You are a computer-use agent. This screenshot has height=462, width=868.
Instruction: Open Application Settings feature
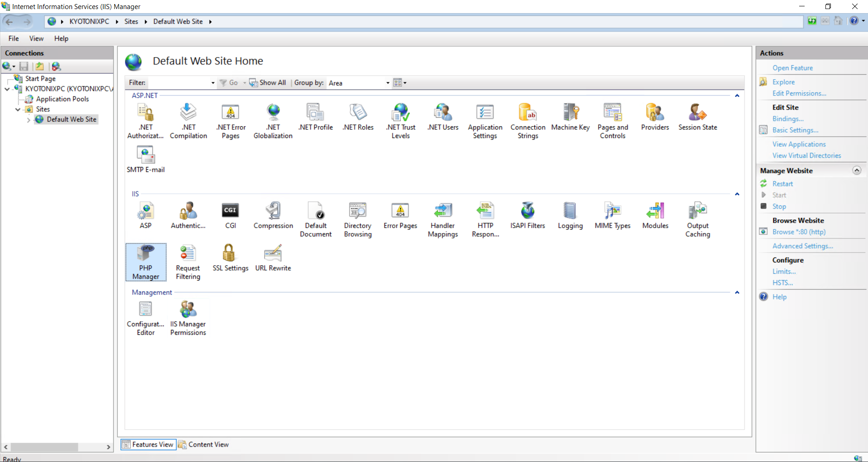point(485,121)
